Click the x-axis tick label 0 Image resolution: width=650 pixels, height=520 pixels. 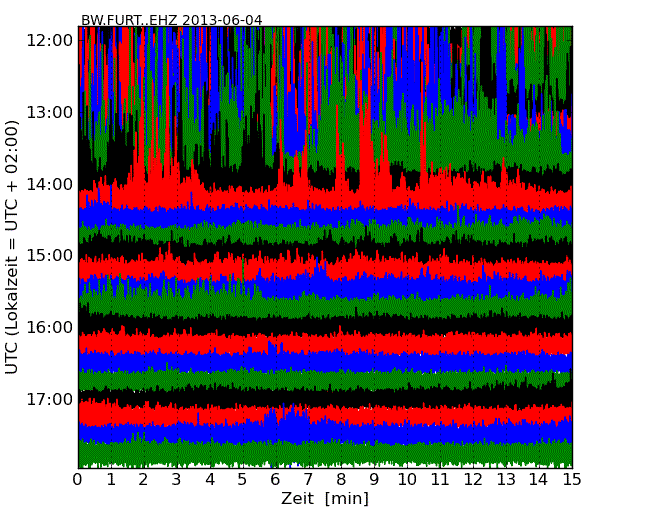pyautogui.click(x=78, y=480)
